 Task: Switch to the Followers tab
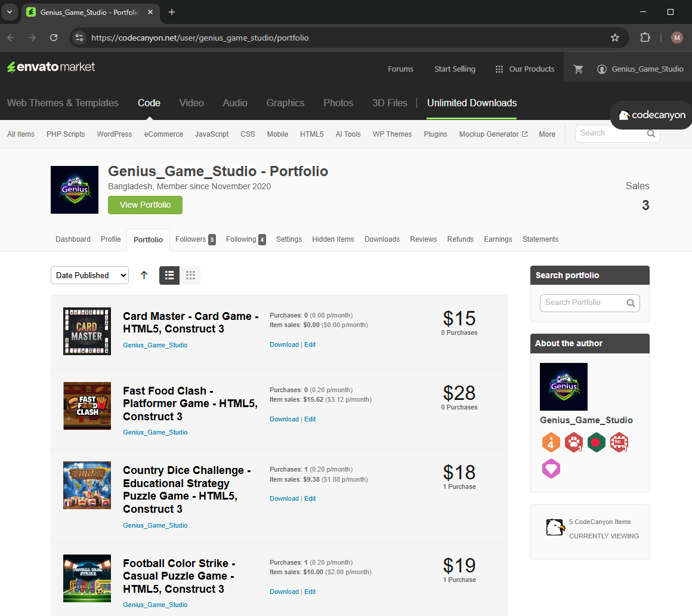coord(192,239)
